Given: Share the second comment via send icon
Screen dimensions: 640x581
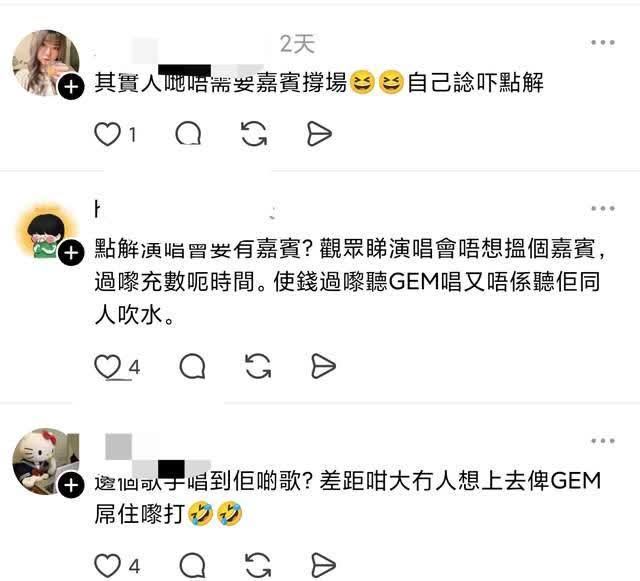Looking at the screenshot, I should tap(323, 366).
